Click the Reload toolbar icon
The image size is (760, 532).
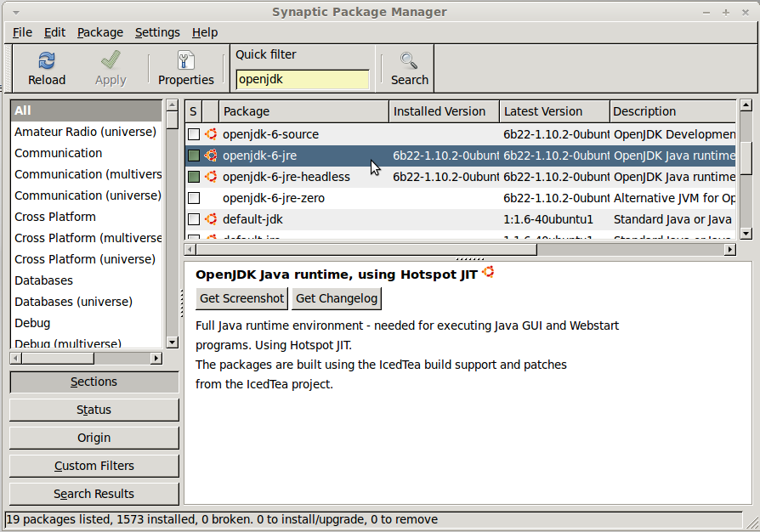(47, 61)
